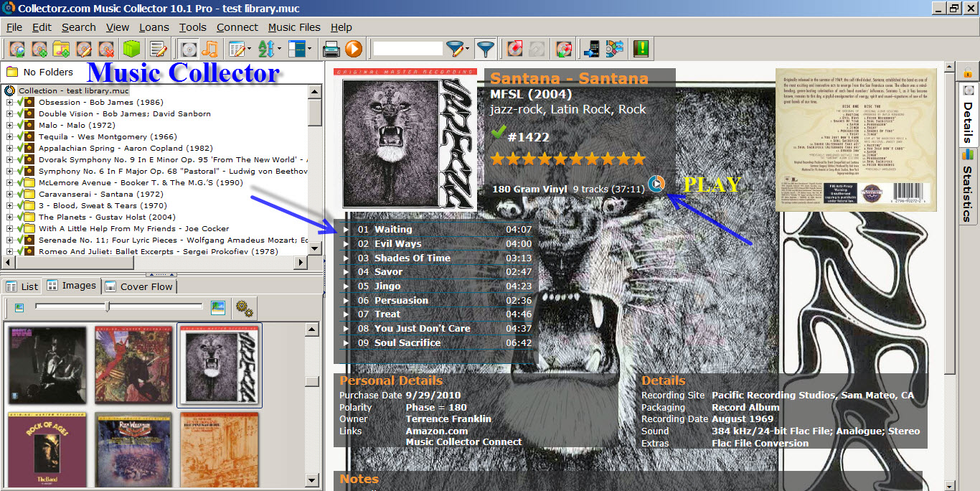Toggle checkmark on Tequila - Wes Montgomery
The height and width of the screenshot is (491, 980).
[20, 137]
